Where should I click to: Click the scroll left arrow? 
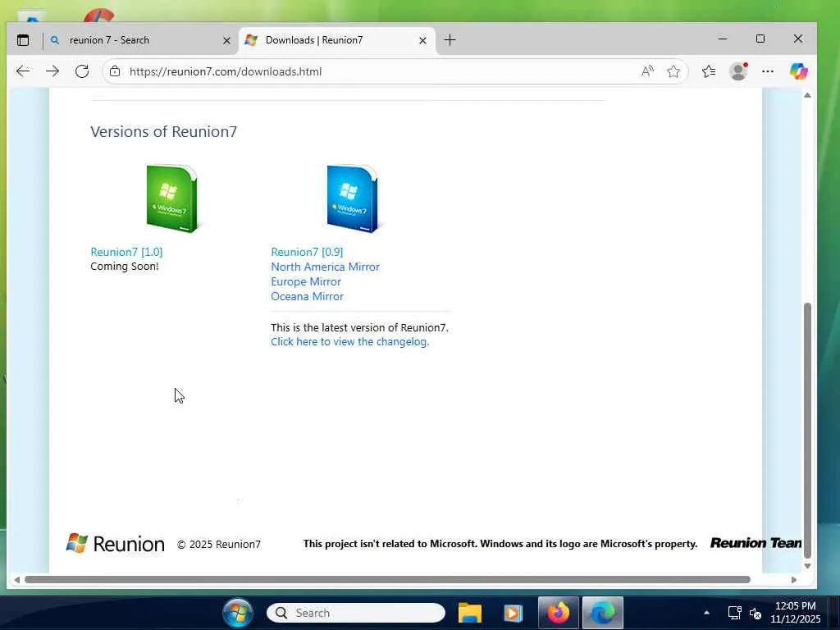17,580
